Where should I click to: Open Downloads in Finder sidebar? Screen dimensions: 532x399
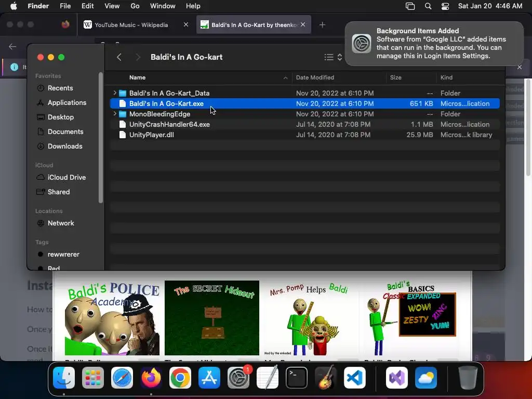[65, 147]
